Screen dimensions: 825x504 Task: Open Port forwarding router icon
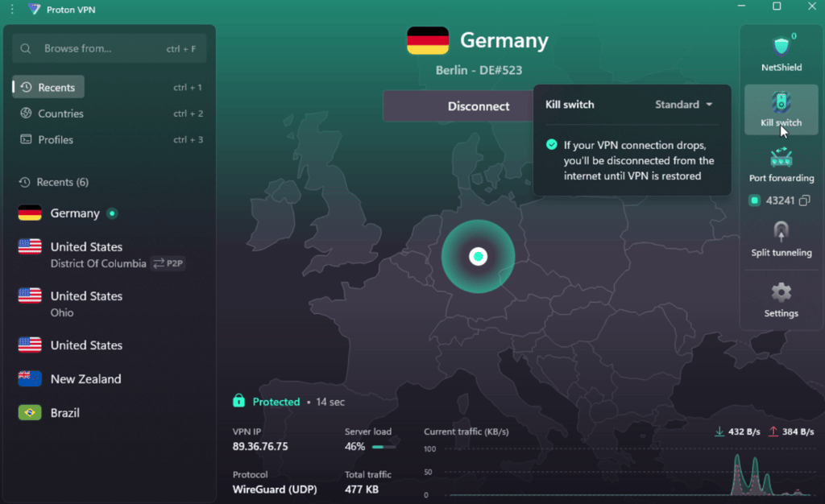pos(781,157)
